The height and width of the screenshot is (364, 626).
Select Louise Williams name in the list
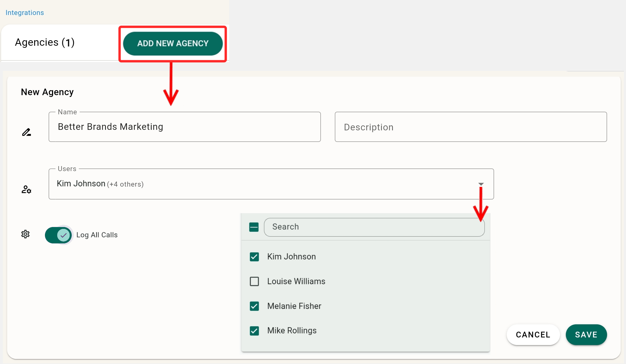tap(296, 281)
